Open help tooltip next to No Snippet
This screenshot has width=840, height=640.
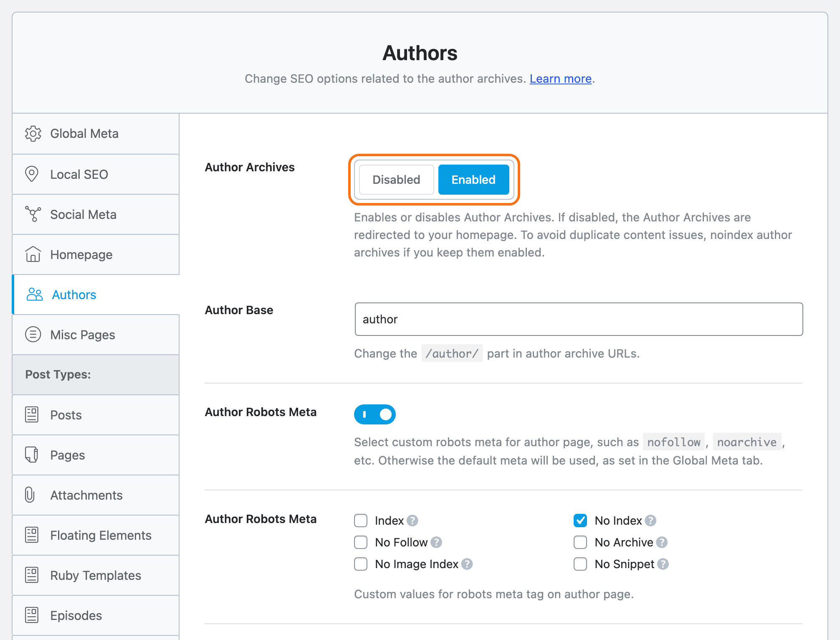coord(663,564)
